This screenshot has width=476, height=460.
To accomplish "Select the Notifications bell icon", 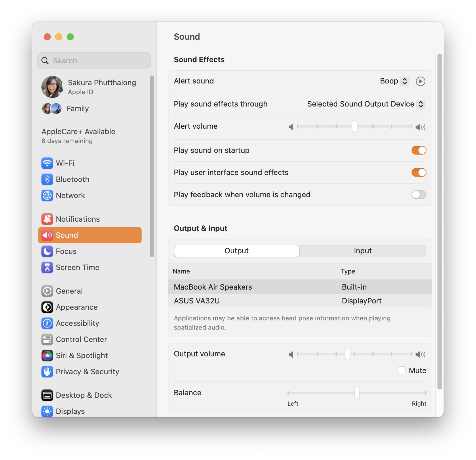I will tap(47, 219).
